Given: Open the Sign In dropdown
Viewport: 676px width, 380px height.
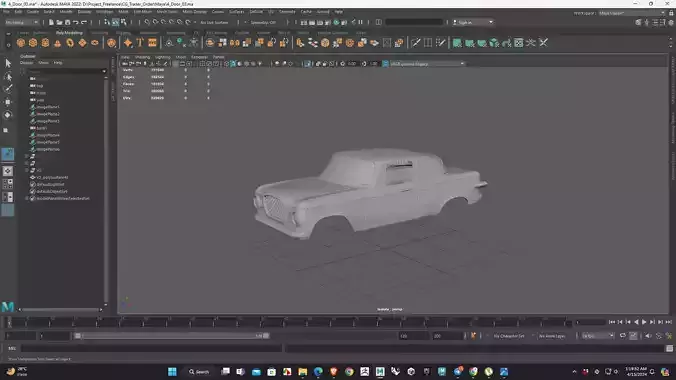Looking at the screenshot, I should coord(473,22).
